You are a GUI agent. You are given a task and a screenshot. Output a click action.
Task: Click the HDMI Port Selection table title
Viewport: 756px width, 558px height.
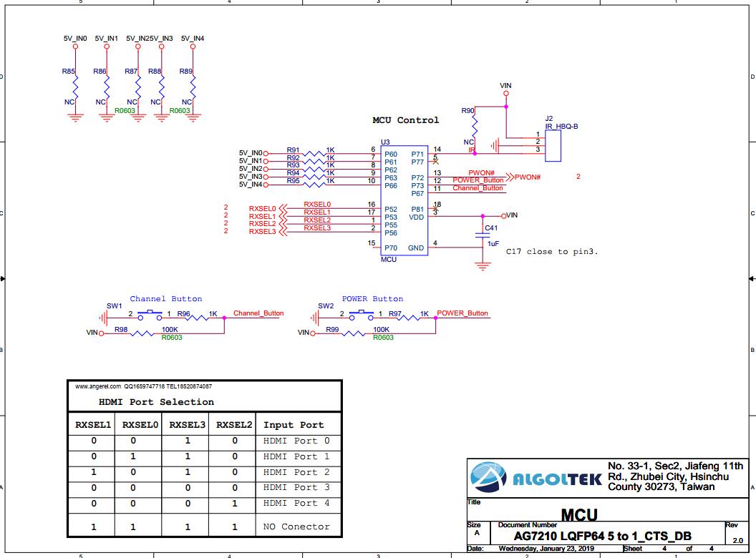[156, 402]
